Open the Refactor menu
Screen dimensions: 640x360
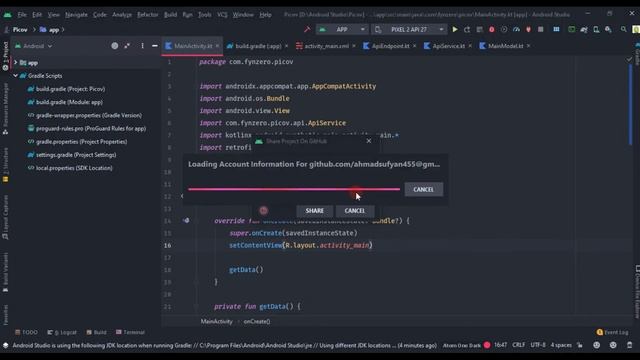point(147,14)
